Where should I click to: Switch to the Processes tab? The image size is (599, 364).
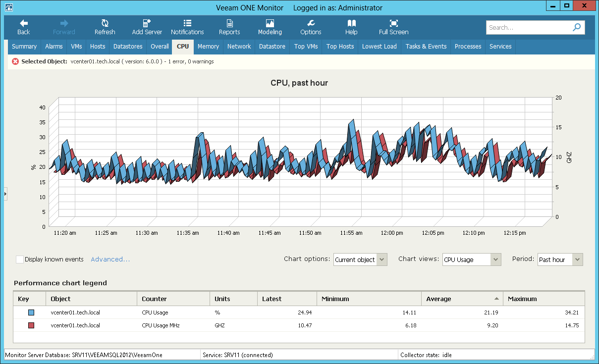tap(468, 47)
